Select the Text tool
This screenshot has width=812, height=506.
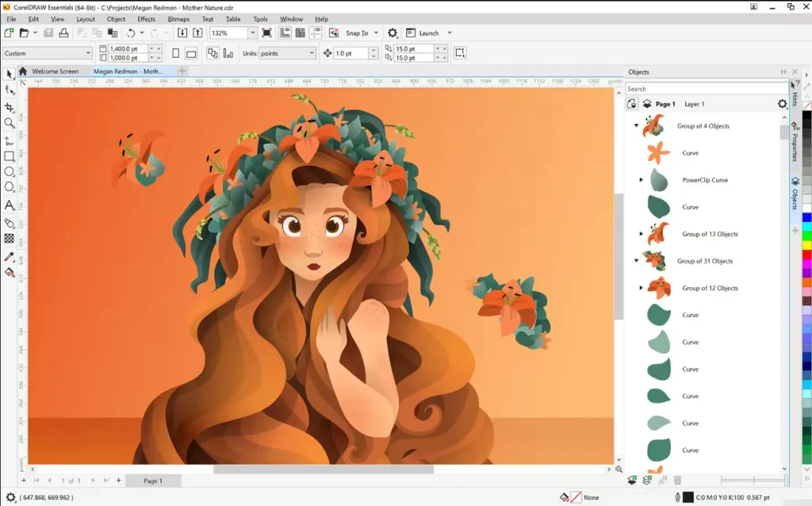coord(9,205)
